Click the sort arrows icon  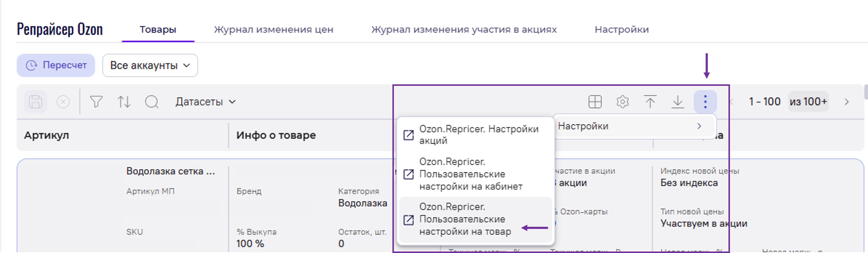[x=124, y=101]
